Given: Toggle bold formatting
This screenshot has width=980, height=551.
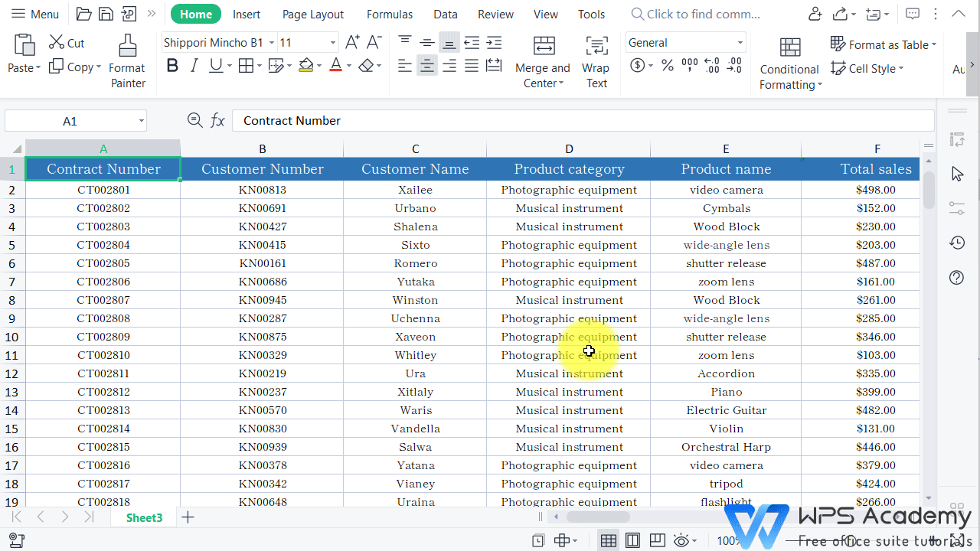Looking at the screenshot, I should [x=172, y=65].
